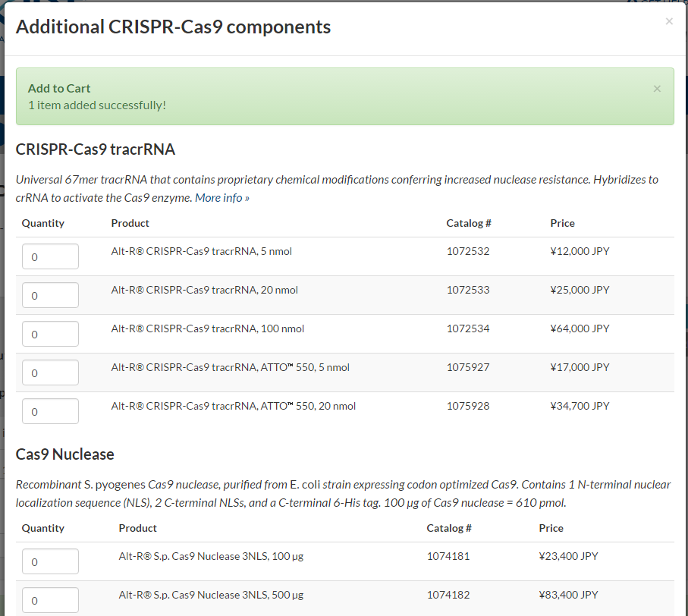Click quantity field for tracrRNA 100 nmol

click(51, 334)
